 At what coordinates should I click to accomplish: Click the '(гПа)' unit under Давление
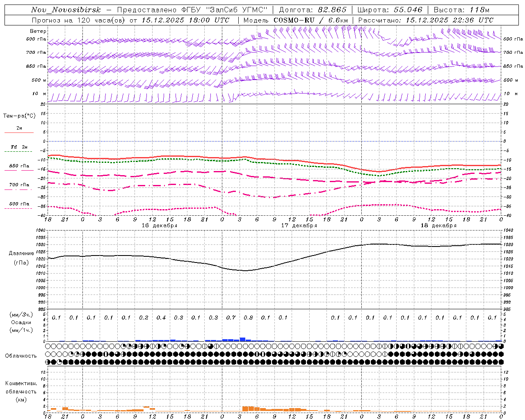(21, 262)
